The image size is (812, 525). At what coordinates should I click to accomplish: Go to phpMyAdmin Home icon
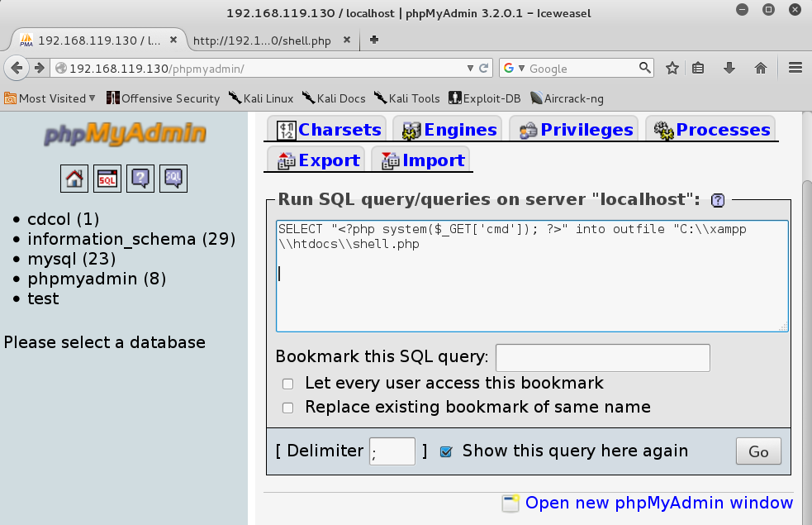coord(74,179)
